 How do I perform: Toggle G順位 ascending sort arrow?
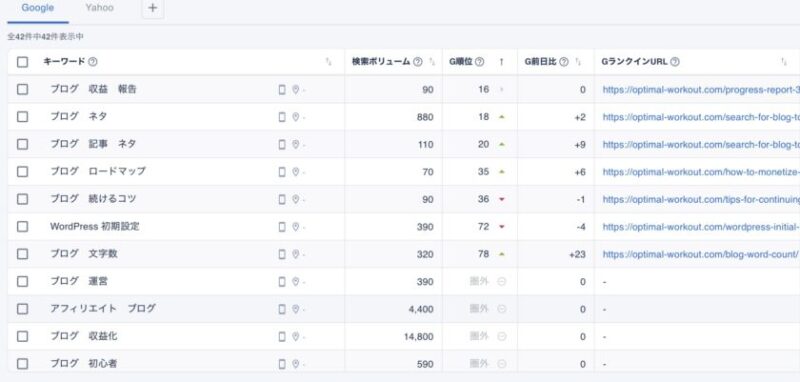click(x=501, y=62)
